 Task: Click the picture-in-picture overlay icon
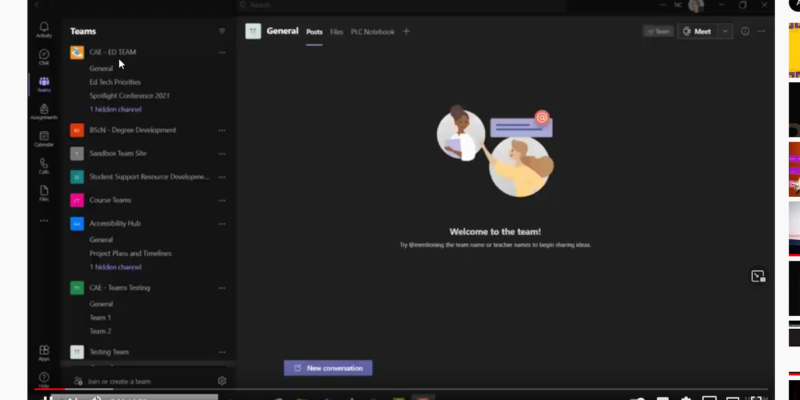[758, 276]
